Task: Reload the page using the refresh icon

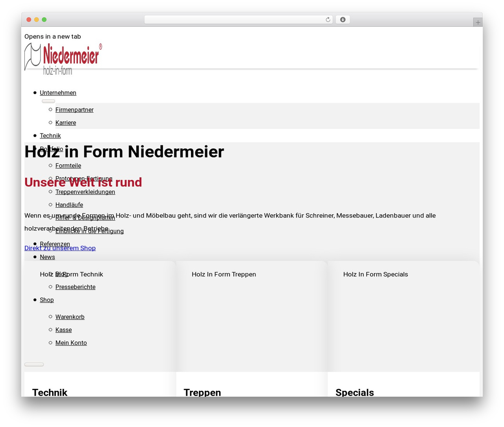Action: tap(328, 20)
